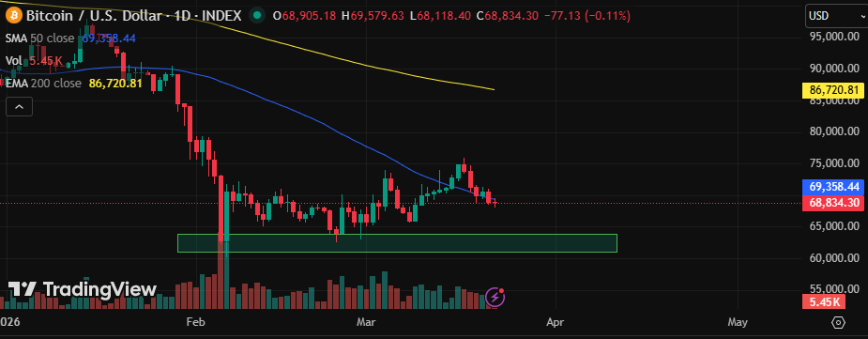Collapse the indicator legend with the chevron
868x339 pixels.
19,106
